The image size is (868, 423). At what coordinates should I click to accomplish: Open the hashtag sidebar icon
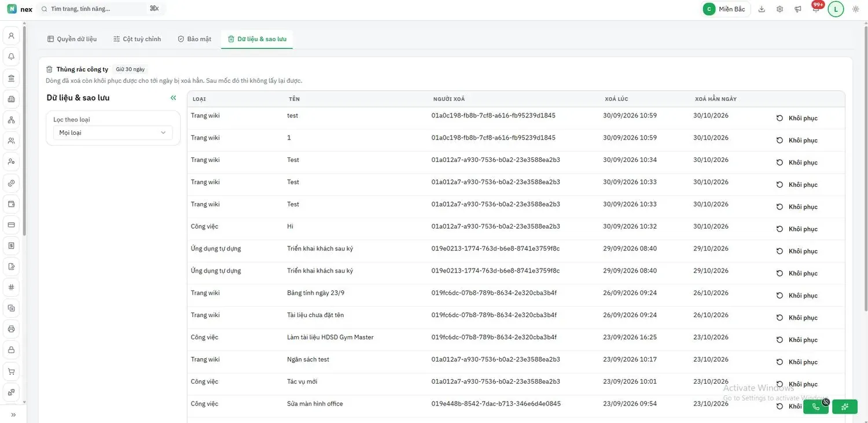click(11, 288)
